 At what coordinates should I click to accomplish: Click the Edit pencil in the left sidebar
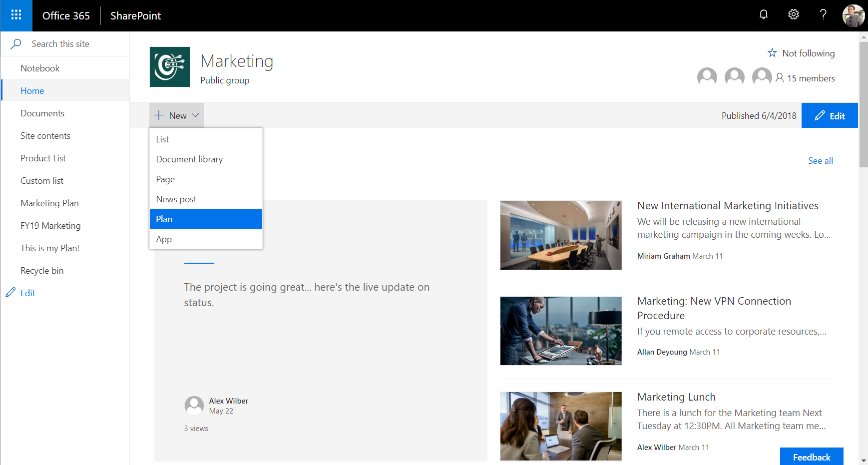10,292
